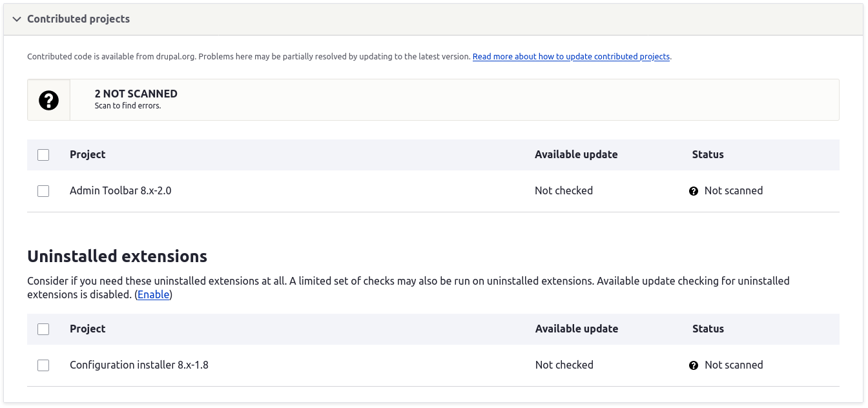Click Admin Toolbar's status question mark icon
The image size is (868, 408).
[x=694, y=191]
